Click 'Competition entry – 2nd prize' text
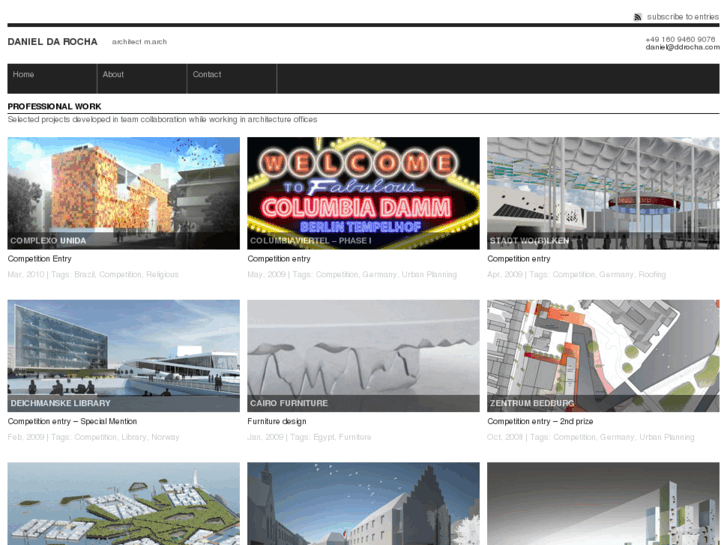Screen dimensions: 727x545 coord(540,421)
